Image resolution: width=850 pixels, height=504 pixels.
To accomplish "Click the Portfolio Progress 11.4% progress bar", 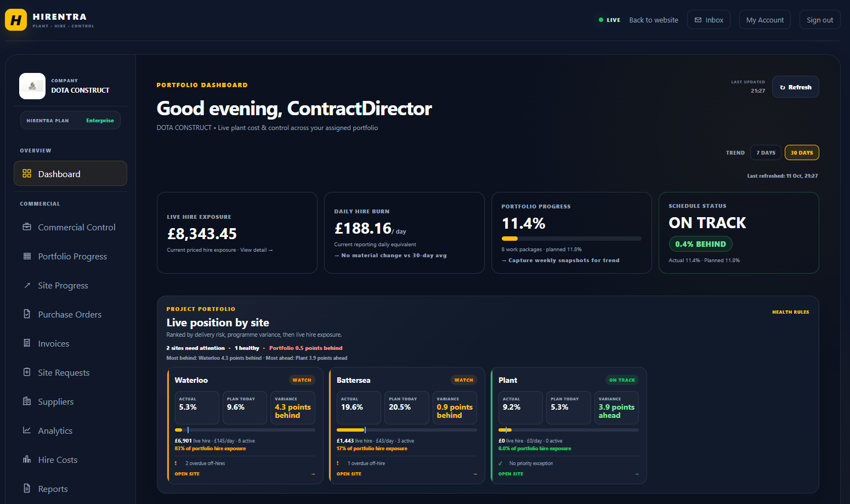I will coord(571,239).
